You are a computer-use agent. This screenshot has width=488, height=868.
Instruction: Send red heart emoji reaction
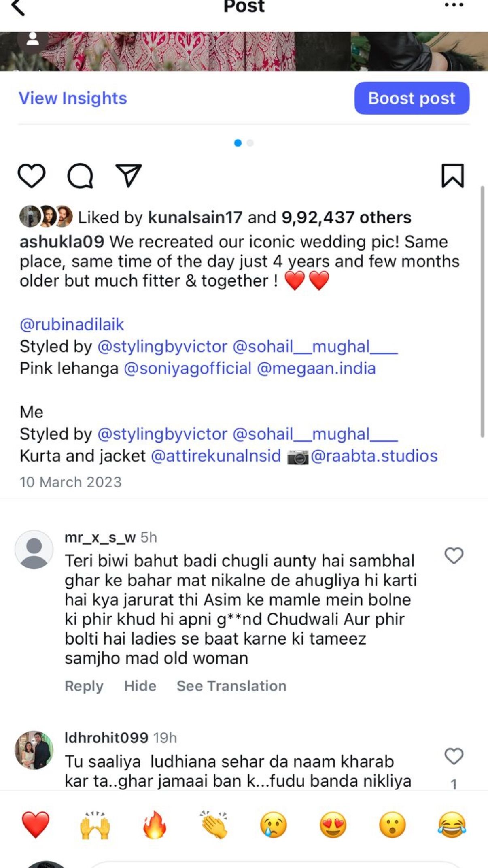[36, 824]
